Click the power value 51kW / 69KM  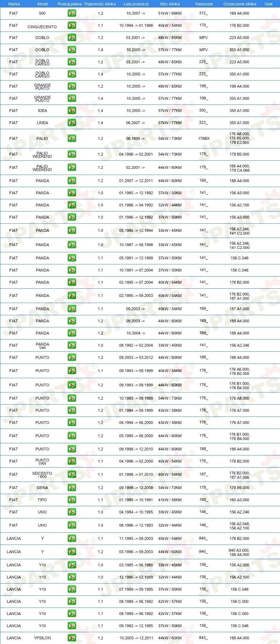pyautogui.click(x=170, y=13)
